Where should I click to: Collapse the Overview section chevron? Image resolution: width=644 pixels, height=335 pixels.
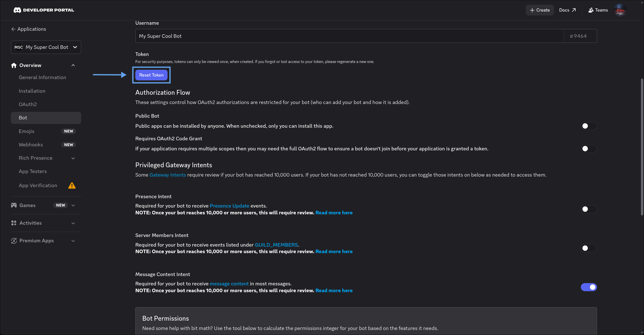pyautogui.click(x=73, y=65)
